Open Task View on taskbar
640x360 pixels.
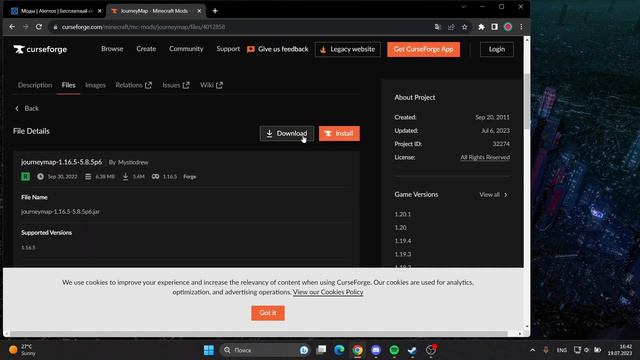tap(322, 350)
